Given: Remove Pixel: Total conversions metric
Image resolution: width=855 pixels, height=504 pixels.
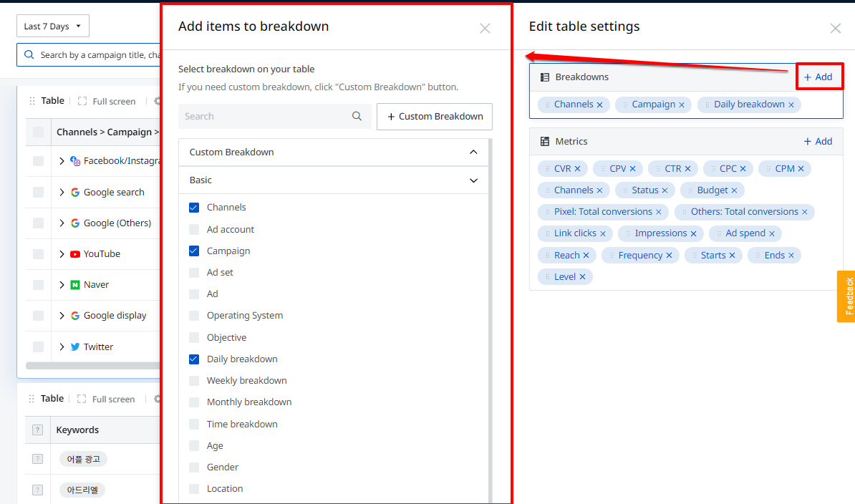Looking at the screenshot, I should [x=659, y=212].
